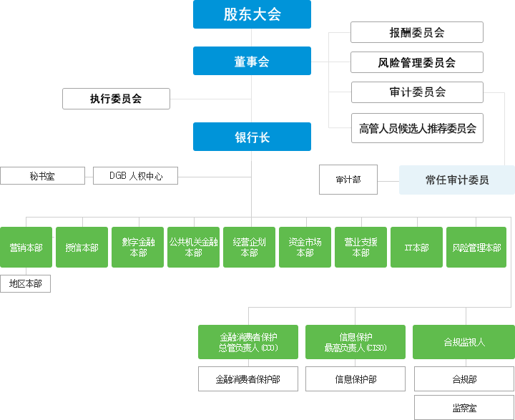Open the 执行委员会 box
Image resolution: width=515 pixels, height=420 pixels.
pos(116,99)
